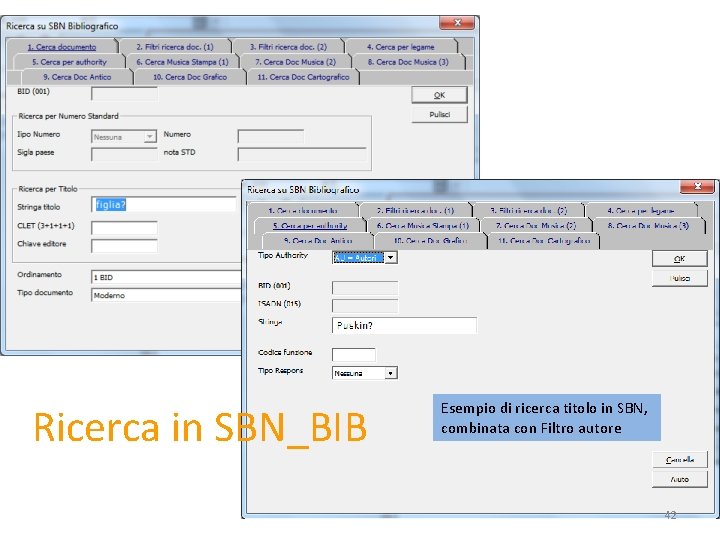Switch to '4. Cerca per legame' tab in front window

pyautogui.click(x=641, y=211)
